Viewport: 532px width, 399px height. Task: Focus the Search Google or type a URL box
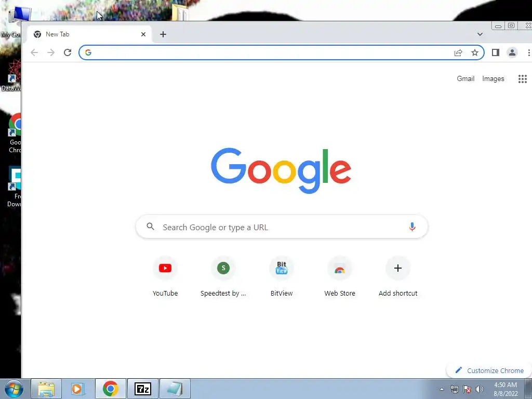point(282,227)
